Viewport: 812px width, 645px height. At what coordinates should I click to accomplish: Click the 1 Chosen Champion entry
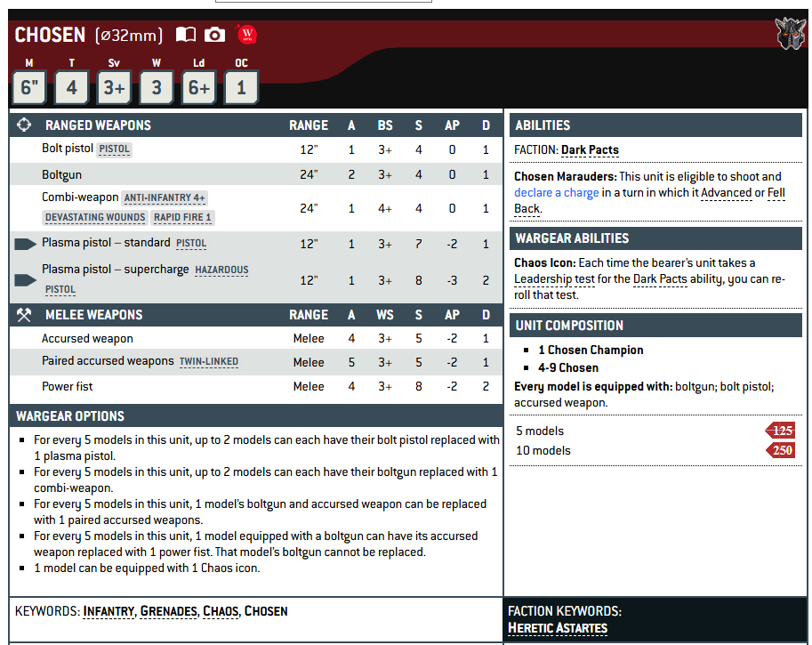coord(591,351)
